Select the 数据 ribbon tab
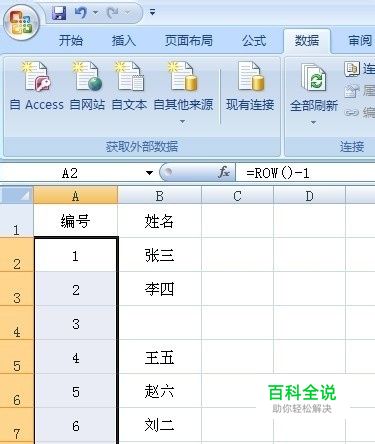 point(307,41)
